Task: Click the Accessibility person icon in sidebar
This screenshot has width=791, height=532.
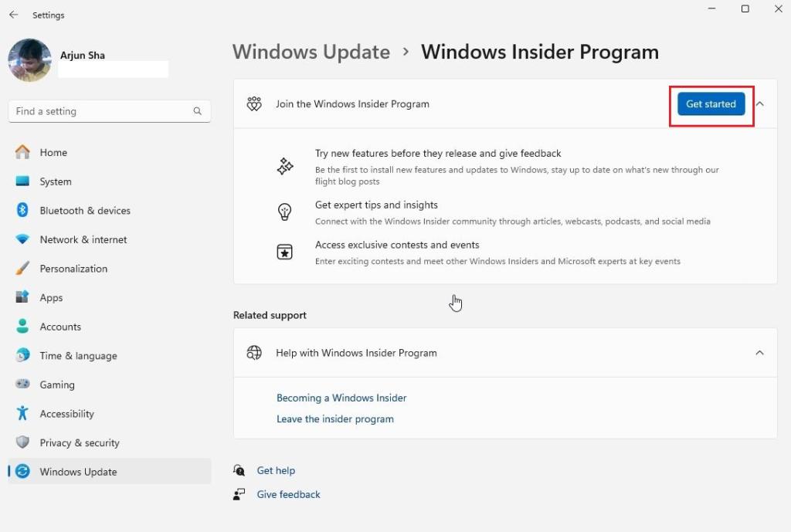Action: tap(22, 413)
